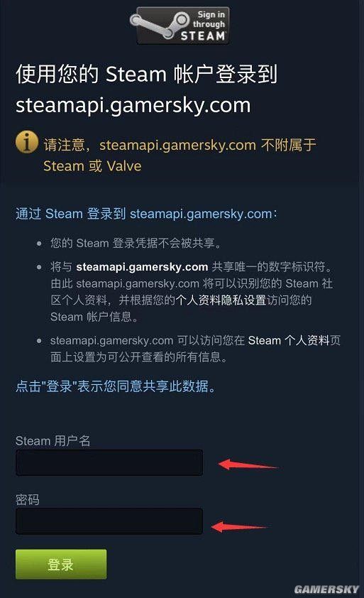The width and height of the screenshot is (364, 598).
Task: Click the blue 点击"登录"表示您同意共享此数据 notice
Action: (116, 386)
